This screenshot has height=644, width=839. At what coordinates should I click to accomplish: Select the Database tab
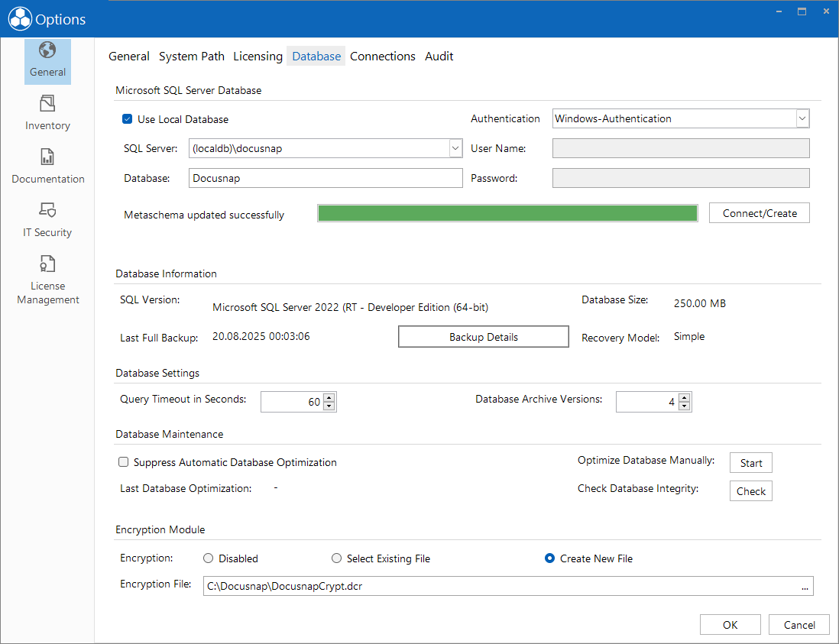pos(316,57)
